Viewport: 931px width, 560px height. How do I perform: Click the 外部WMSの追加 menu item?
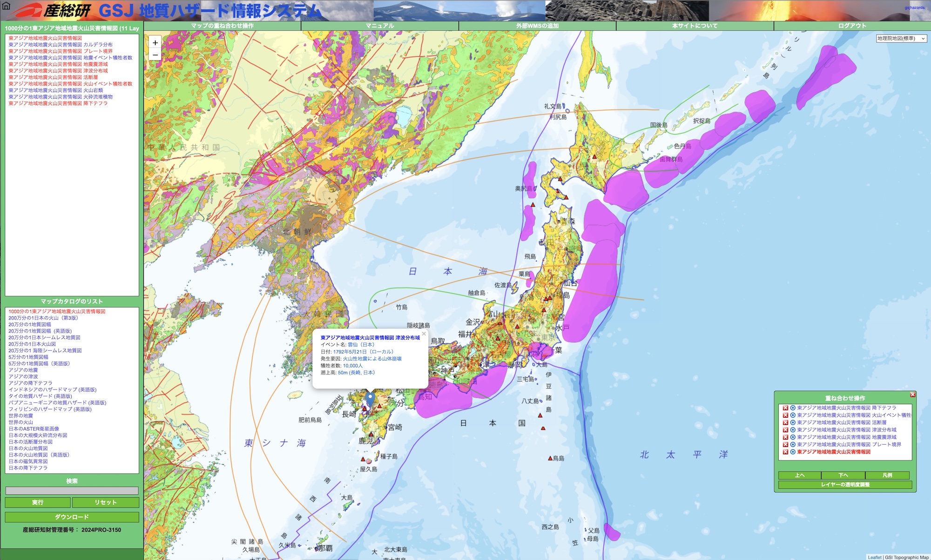[x=537, y=26]
